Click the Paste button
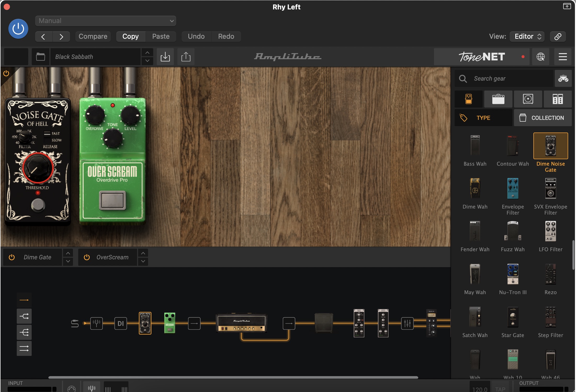 (x=161, y=36)
